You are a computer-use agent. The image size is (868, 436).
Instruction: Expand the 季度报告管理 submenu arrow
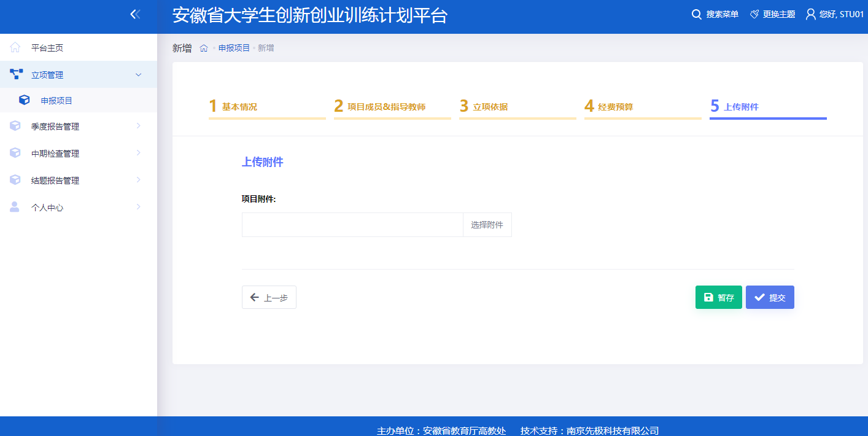[138, 127]
